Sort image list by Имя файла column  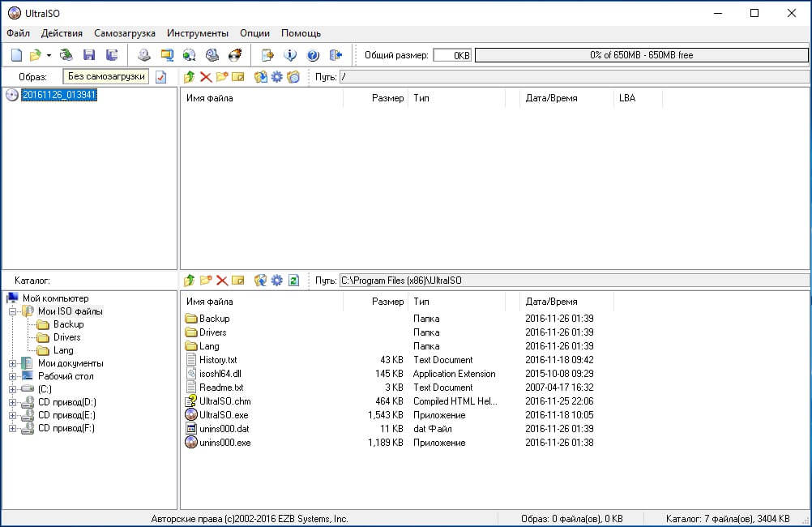click(x=262, y=98)
